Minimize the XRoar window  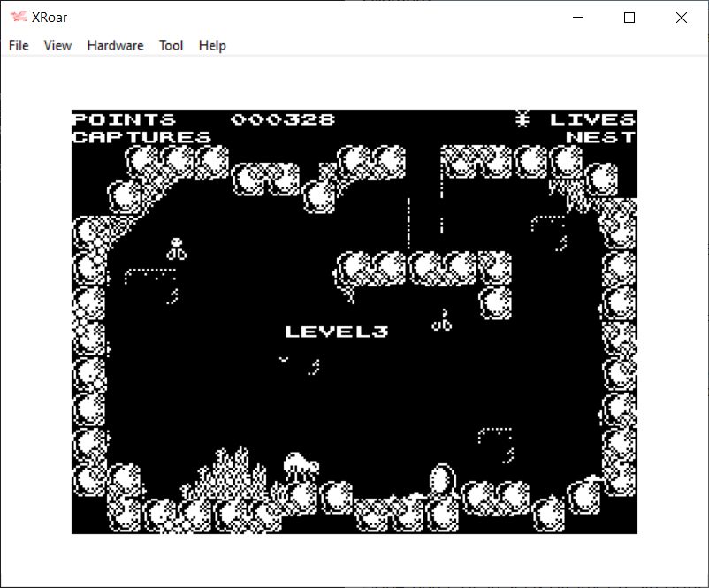pos(578,18)
